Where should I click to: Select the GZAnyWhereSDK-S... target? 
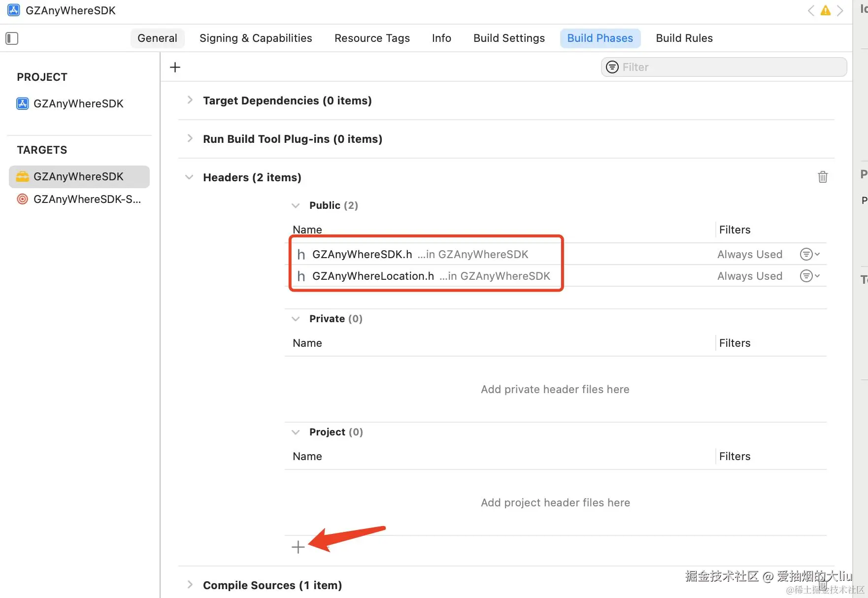pyautogui.click(x=79, y=199)
